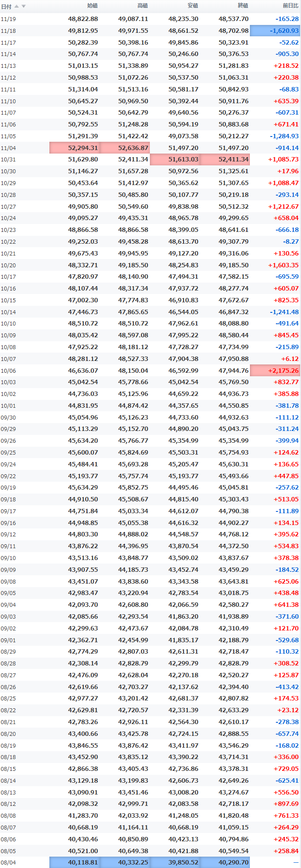Select low price 49,073.58
Viewport: 301px width, 868px height.
183,136
